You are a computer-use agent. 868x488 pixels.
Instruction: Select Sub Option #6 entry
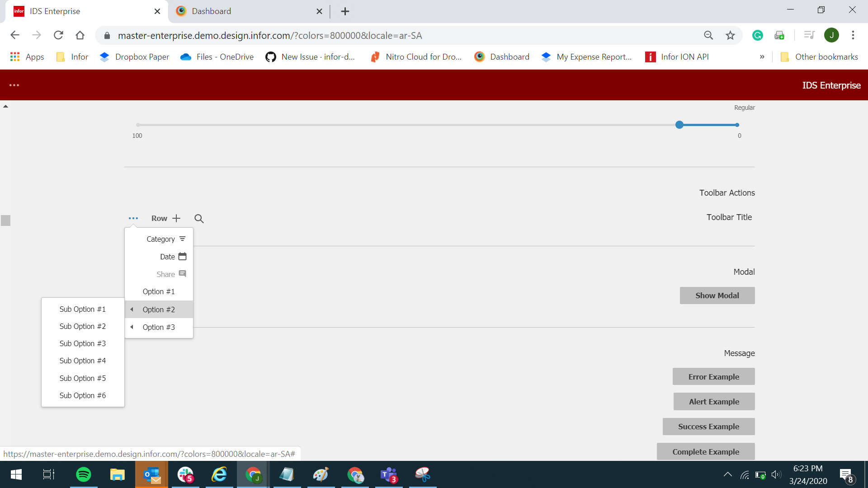82,395
